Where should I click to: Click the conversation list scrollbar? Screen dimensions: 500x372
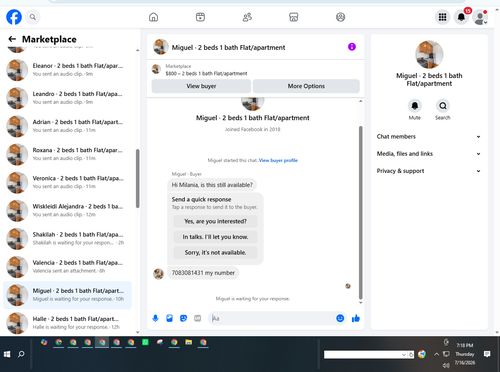click(x=137, y=179)
